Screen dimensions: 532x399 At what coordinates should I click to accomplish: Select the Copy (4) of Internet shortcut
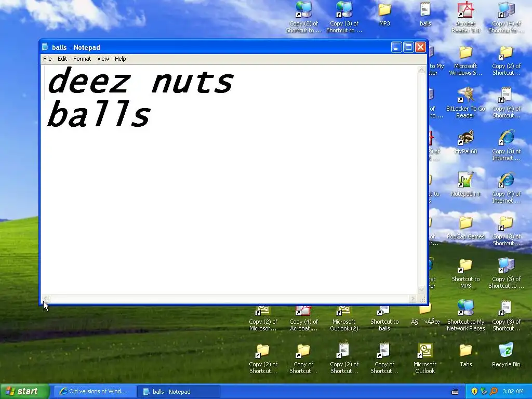[x=506, y=188]
